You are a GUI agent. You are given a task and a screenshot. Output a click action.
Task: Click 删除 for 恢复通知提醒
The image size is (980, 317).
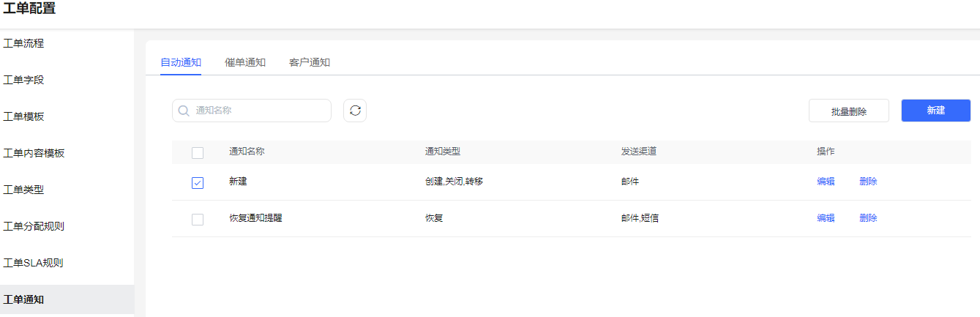coord(868,218)
